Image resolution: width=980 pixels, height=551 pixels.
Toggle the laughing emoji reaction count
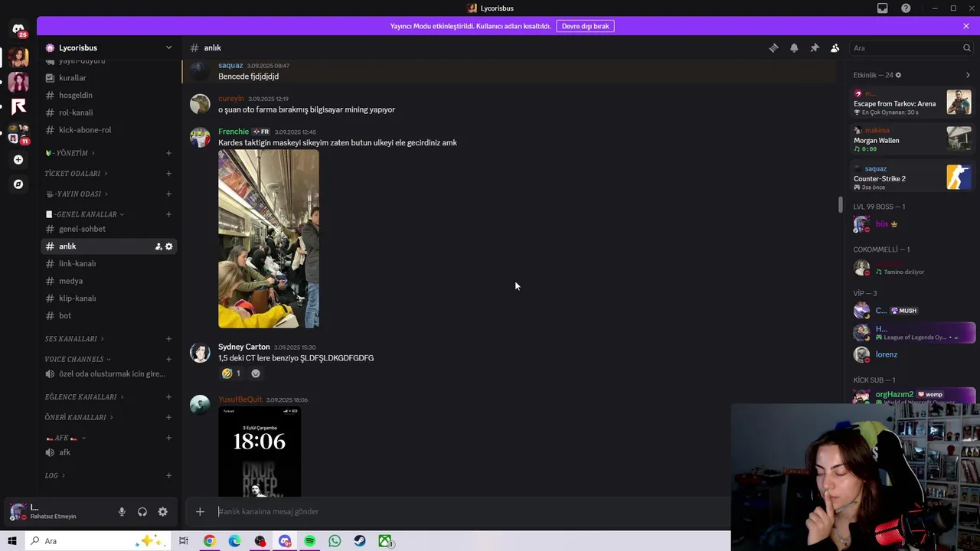point(230,373)
